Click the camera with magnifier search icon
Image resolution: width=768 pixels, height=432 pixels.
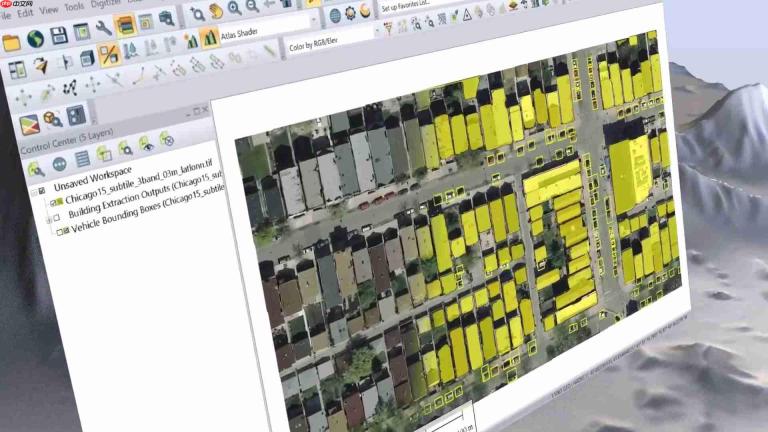point(166,19)
